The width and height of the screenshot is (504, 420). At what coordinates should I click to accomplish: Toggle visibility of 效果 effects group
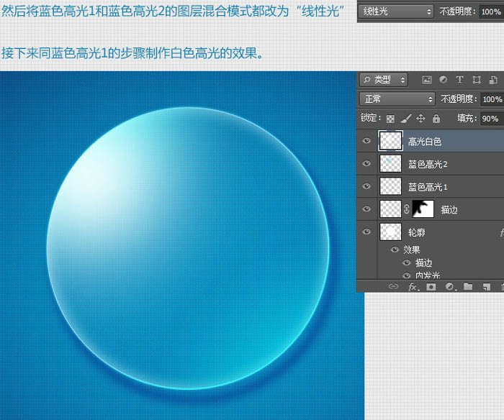point(395,250)
